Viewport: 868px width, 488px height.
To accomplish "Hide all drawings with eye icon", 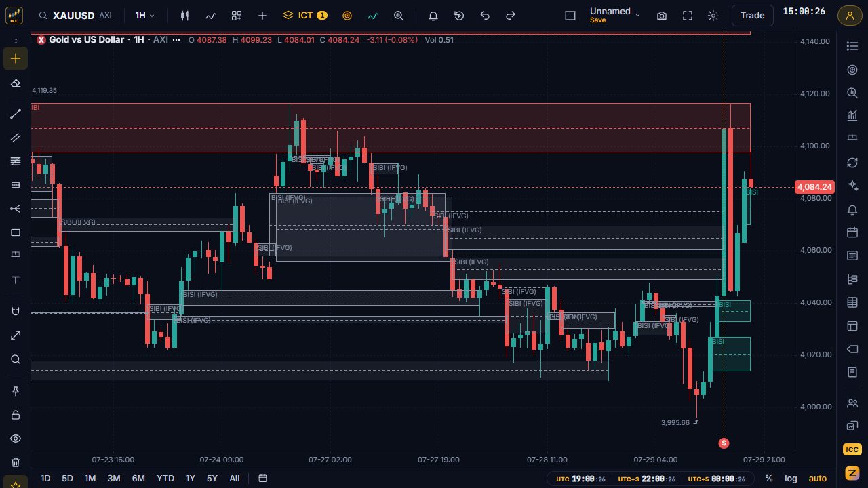I will (x=16, y=439).
